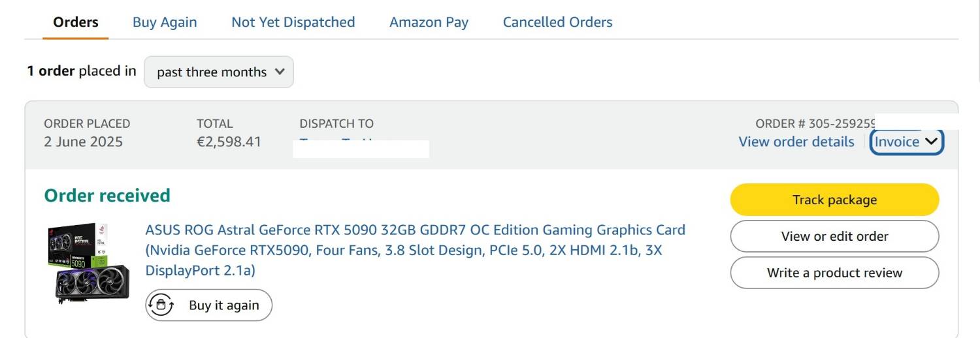Click the order placed date 2 June 2025

coord(83,142)
